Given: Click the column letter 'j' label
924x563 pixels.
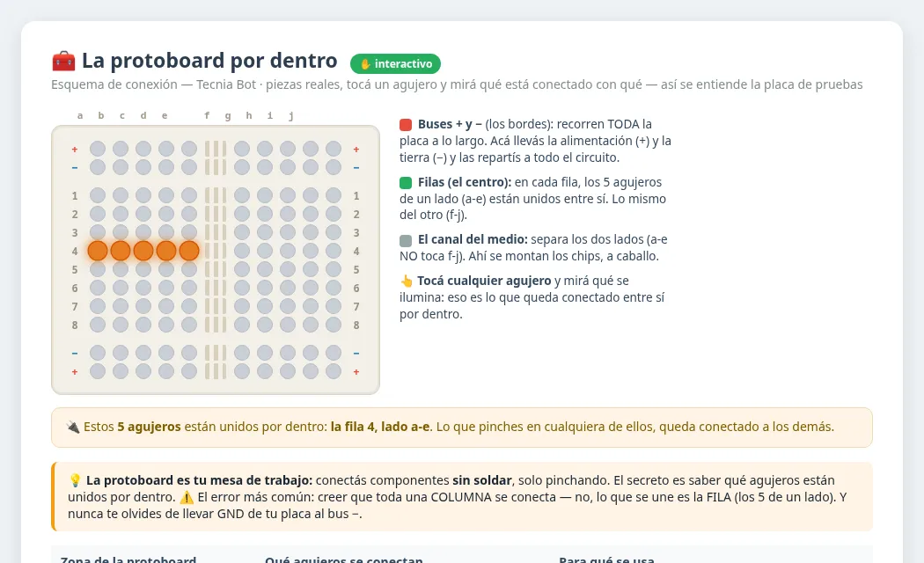Looking at the screenshot, I should tap(291, 115).
